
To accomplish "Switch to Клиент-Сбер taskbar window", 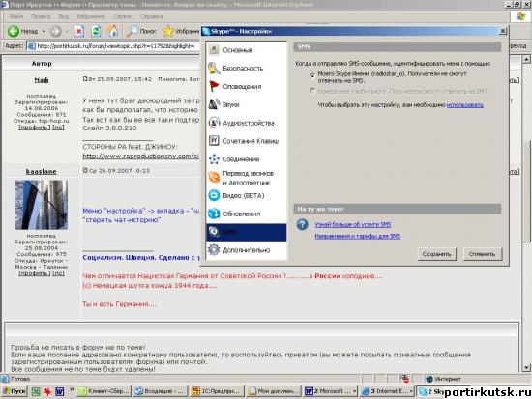I will [103, 391].
